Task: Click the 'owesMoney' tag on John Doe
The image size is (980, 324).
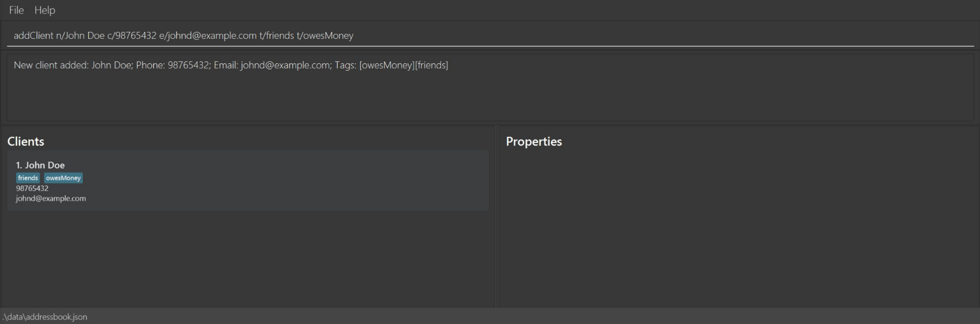Action: [63, 178]
